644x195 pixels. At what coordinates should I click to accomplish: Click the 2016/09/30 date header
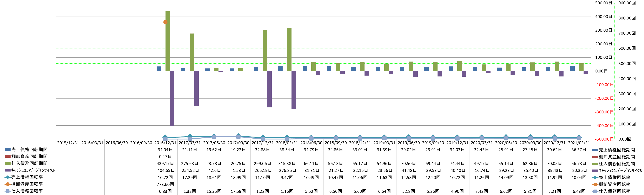click(141, 143)
